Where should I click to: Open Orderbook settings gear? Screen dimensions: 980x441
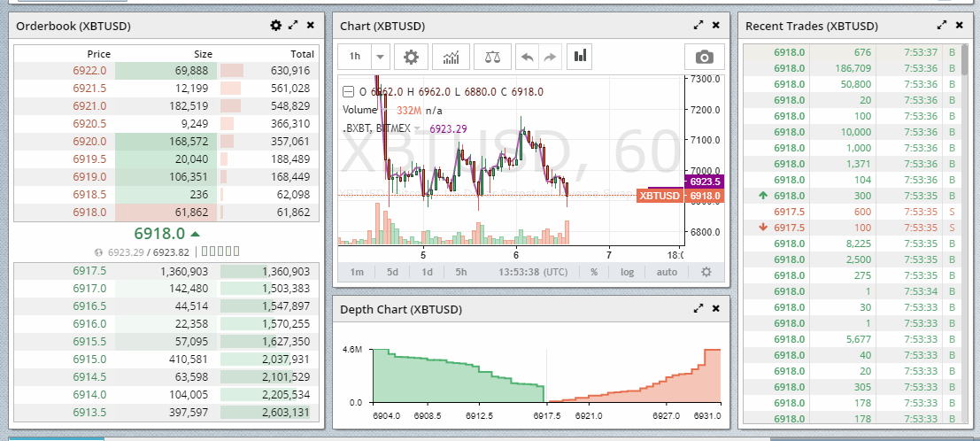(275, 25)
